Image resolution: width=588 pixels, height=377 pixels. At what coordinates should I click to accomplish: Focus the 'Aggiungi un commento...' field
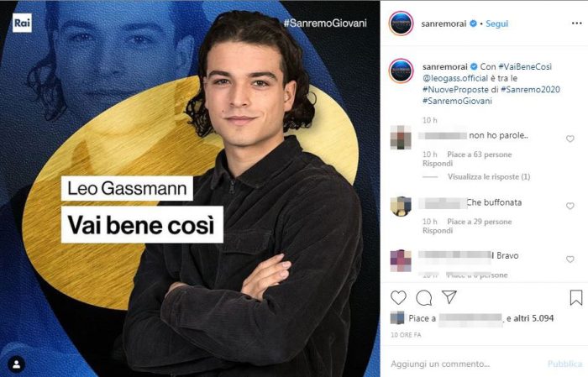click(465, 364)
